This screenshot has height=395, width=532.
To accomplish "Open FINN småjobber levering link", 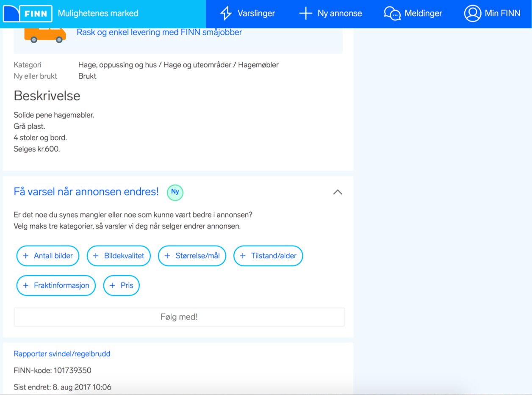I will click(x=159, y=32).
